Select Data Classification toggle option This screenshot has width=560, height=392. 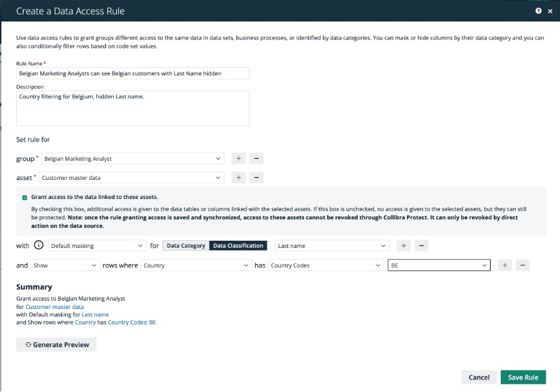pyautogui.click(x=238, y=246)
